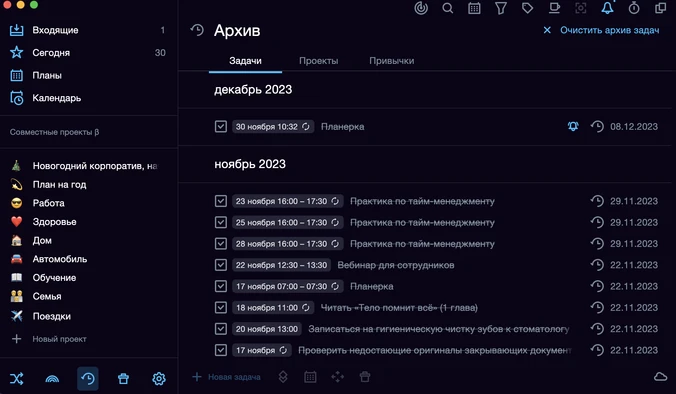
Task: Click the cloud sync icon at bottom right
Action: click(x=660, y=377)
